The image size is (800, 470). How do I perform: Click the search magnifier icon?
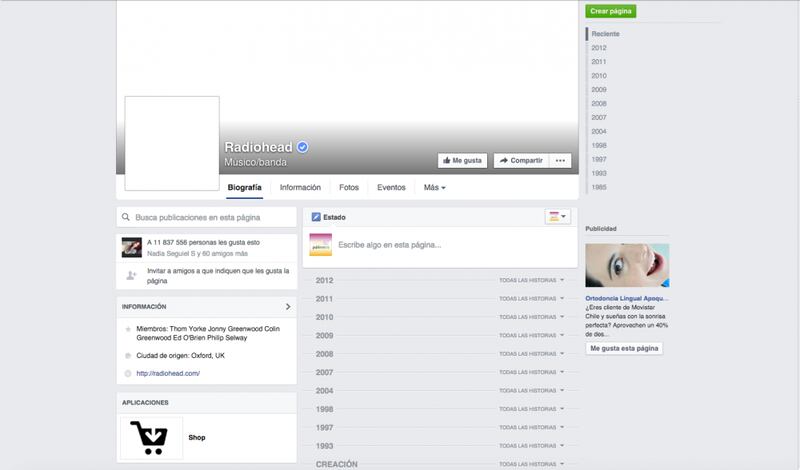point(126,217)
